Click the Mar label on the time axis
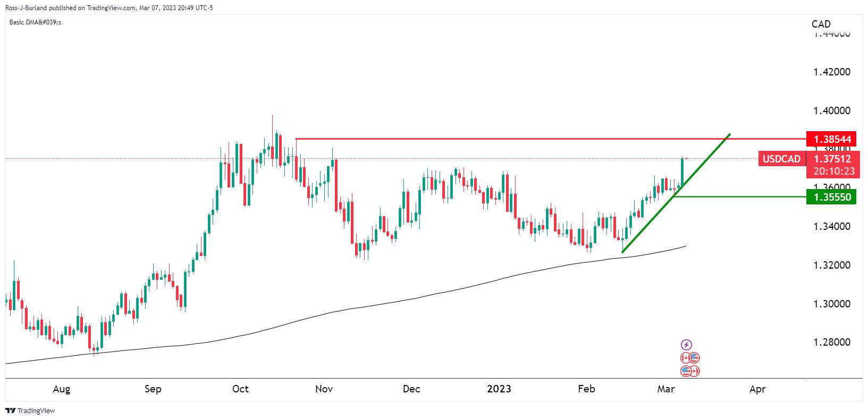The width and height of the screenshot is (868, 420). pyautogui.click(x=666, y=389)
